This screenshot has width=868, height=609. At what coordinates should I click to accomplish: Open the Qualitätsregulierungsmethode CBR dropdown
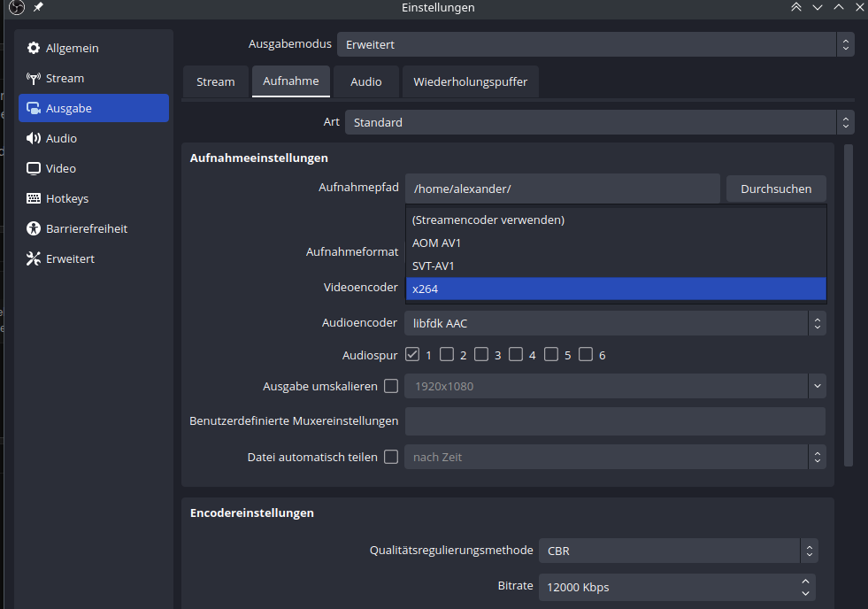[x=678, y=551]
